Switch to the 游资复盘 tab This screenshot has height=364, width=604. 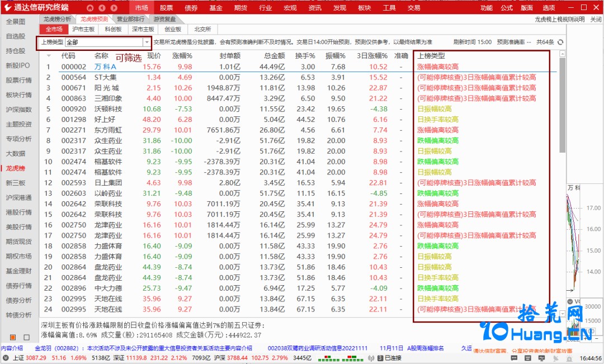(164, 19)
